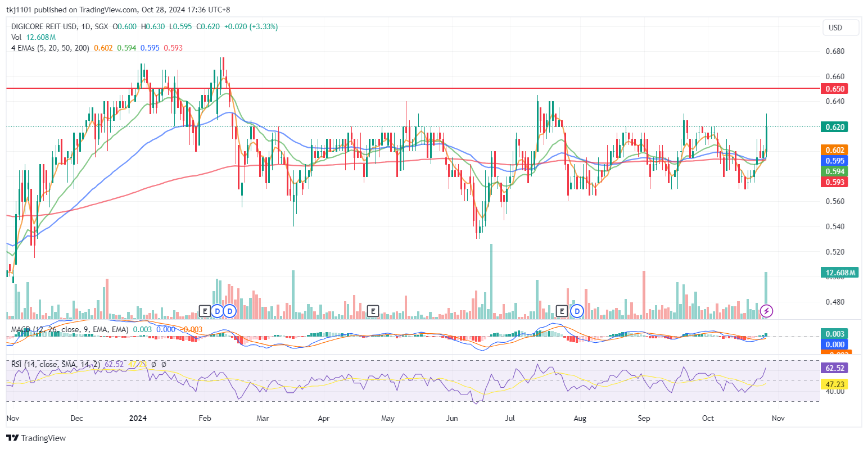This screenshot has width=868, height=449.
Task: Click the Apr label on time axis
Action: 324,418
